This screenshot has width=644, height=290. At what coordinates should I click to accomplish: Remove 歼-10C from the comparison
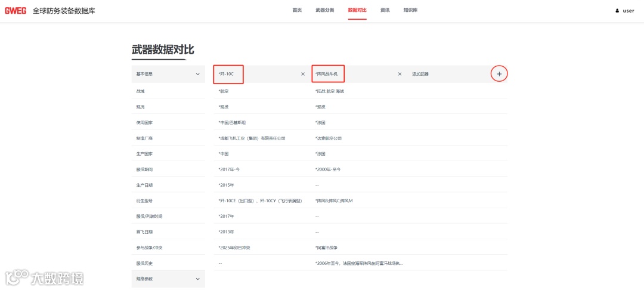click(303, 74)
